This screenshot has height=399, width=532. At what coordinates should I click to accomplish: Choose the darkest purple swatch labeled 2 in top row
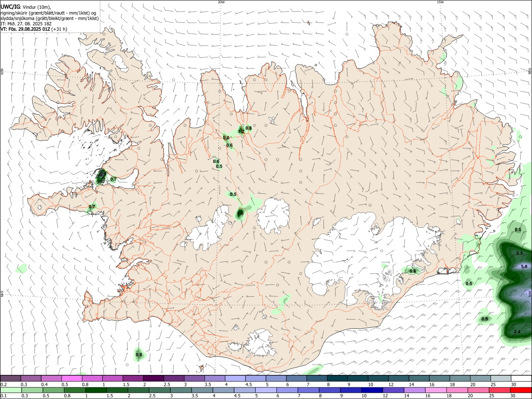[153, 379]
